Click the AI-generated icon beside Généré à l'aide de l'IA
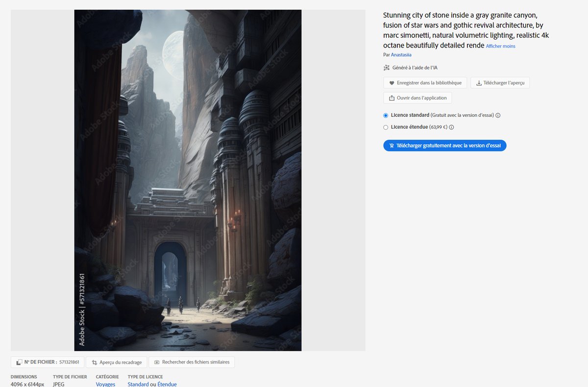The image size is (588, 387). tap(386, 68)
